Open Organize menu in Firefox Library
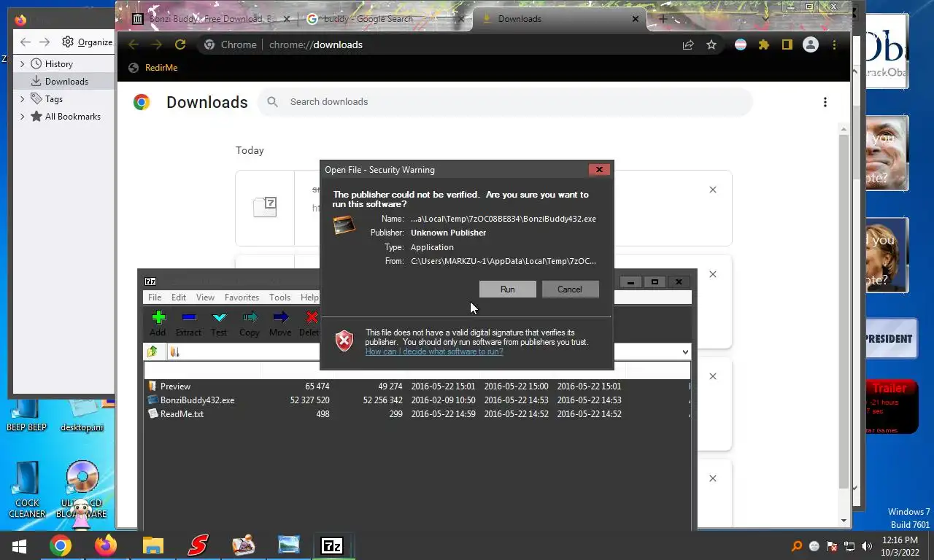The width and height of the screenshot is (934, 560). [x=88, y=42]
